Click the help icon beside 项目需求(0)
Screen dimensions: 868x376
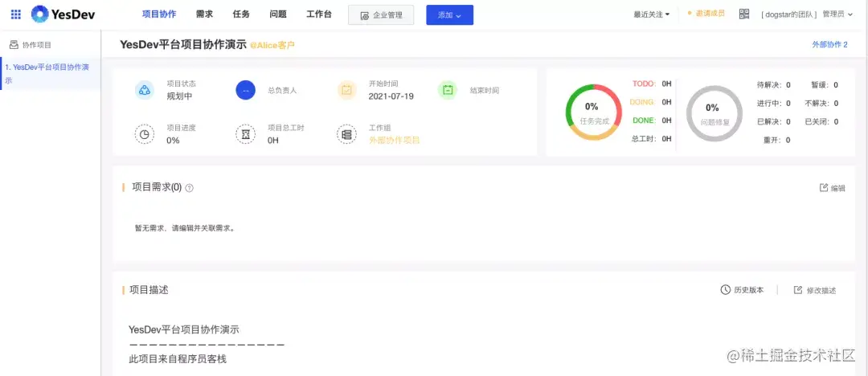(x=190, y=188)
